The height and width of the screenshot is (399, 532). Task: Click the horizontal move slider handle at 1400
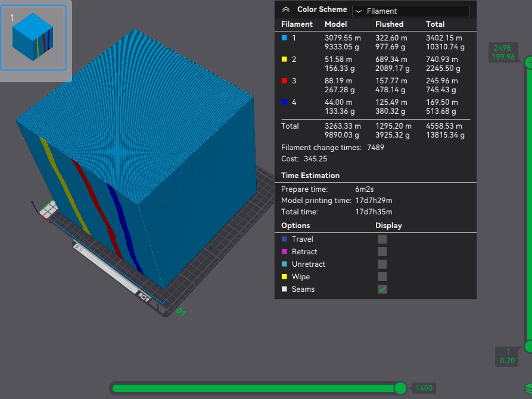(x=400, y=388)
